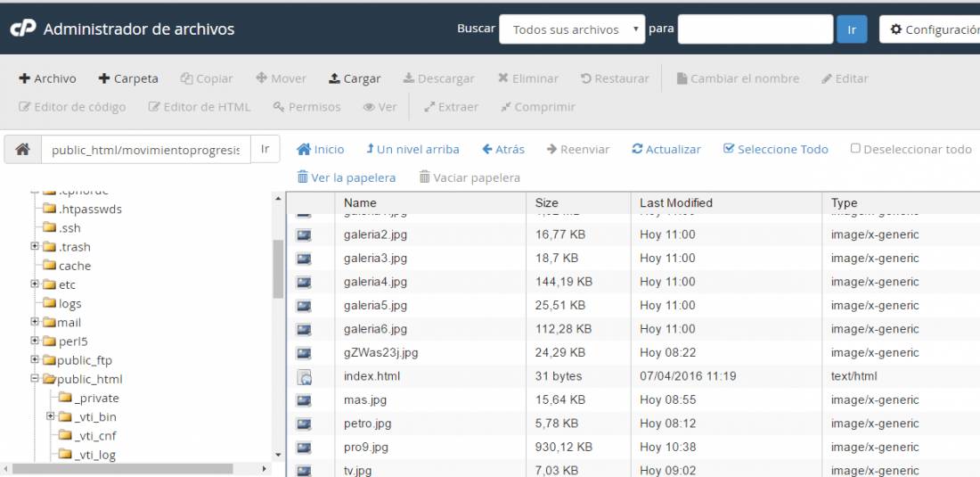Image resolution: width=980 pixels, height=477 pixels.
Task: Check Deseleccionar todo
Action: coord(911,150)
